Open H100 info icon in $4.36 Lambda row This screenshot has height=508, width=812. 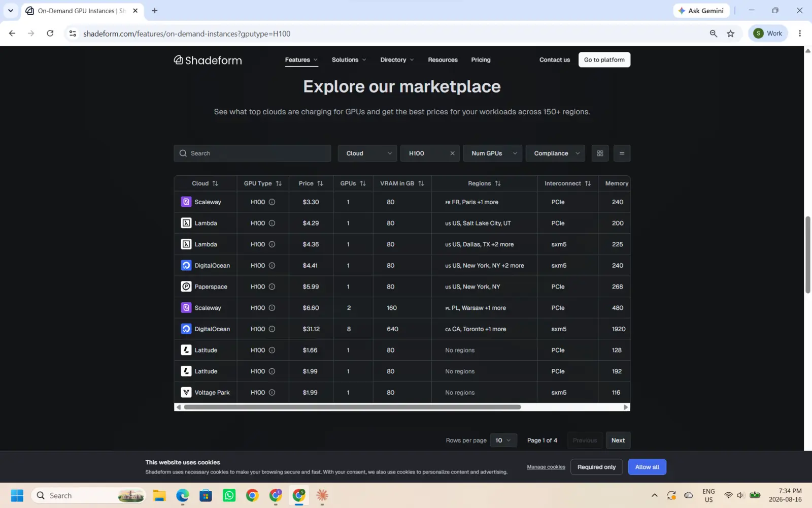(x=272, y=244)
